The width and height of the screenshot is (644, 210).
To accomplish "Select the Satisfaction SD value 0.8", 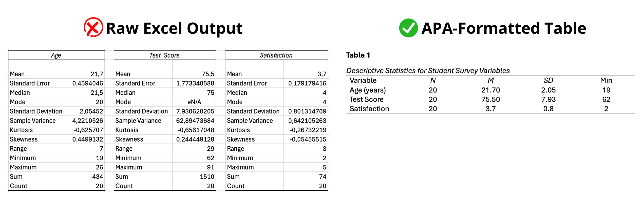I will coord(548,109).
